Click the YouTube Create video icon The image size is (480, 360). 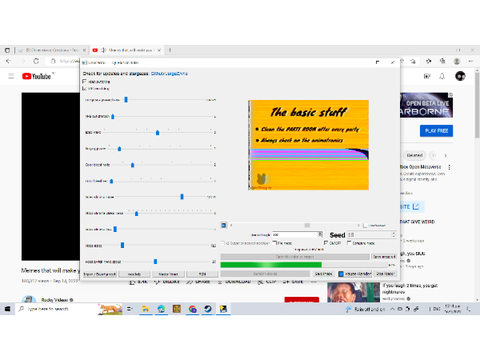coord(427,76)
